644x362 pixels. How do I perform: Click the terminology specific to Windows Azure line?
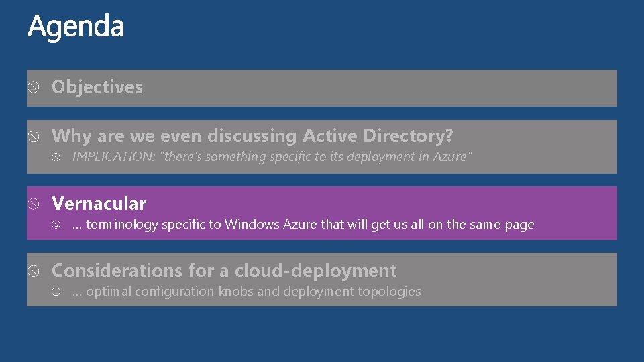303,225
